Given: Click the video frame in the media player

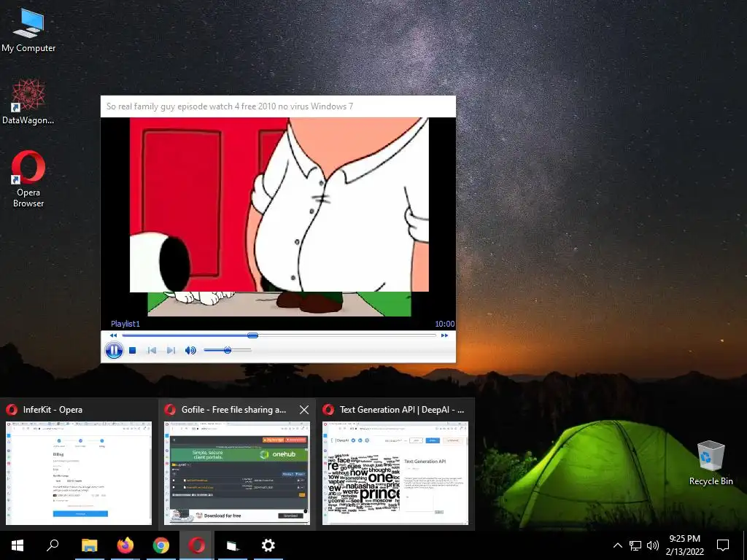Looking at the screenshot, I should click(x=278, y=217).
